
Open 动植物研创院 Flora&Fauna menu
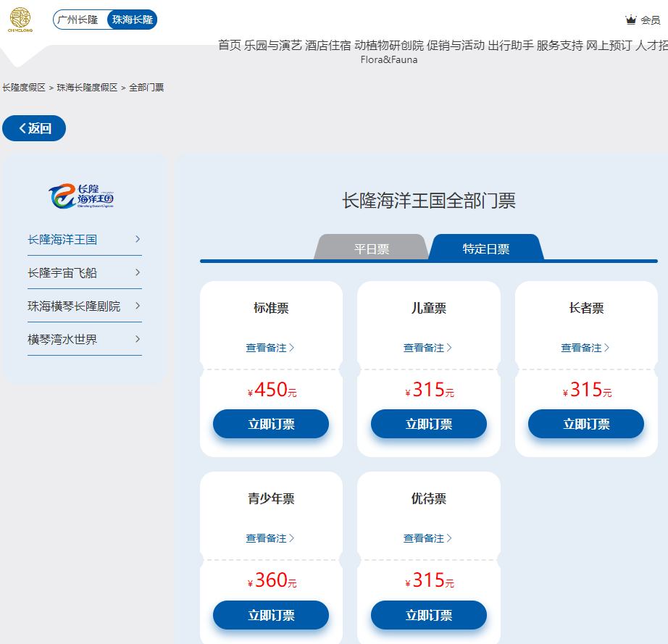[x=389, y=51]
